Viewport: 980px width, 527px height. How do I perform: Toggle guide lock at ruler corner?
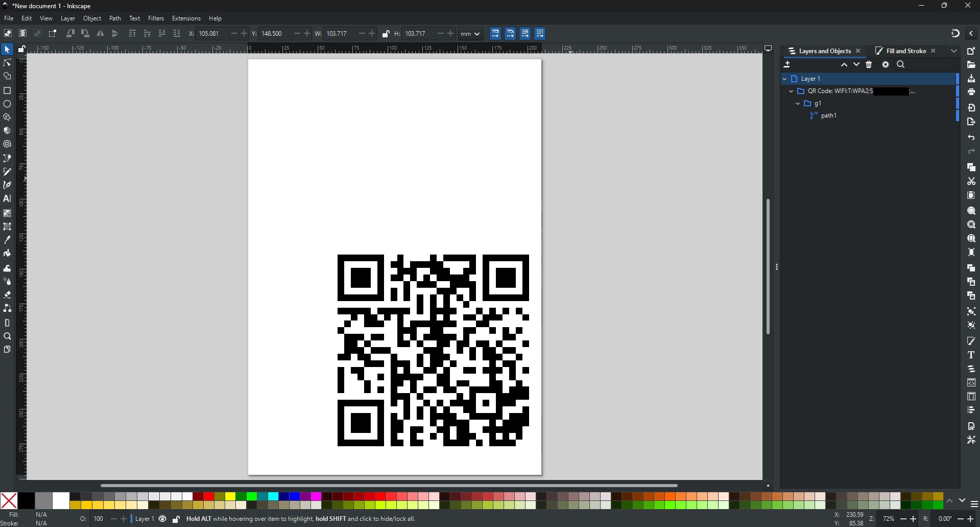[21, 49]
